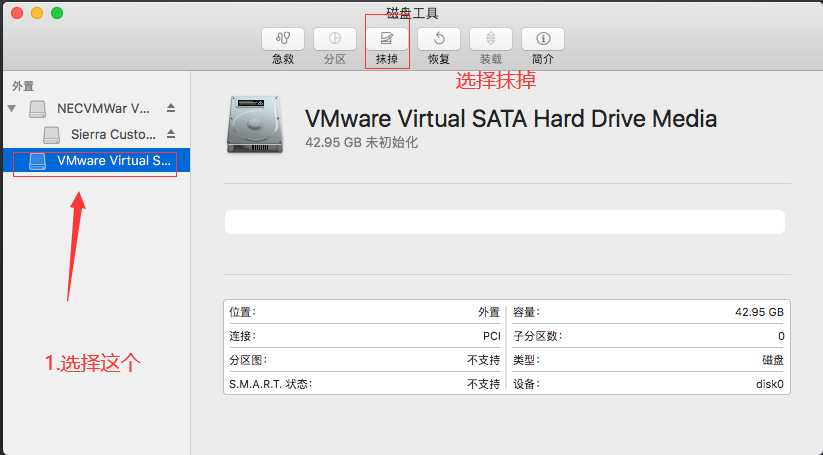Click the empty disk usage bar
Viewport: 823px width, 455px height.
(x=505, y=222)
